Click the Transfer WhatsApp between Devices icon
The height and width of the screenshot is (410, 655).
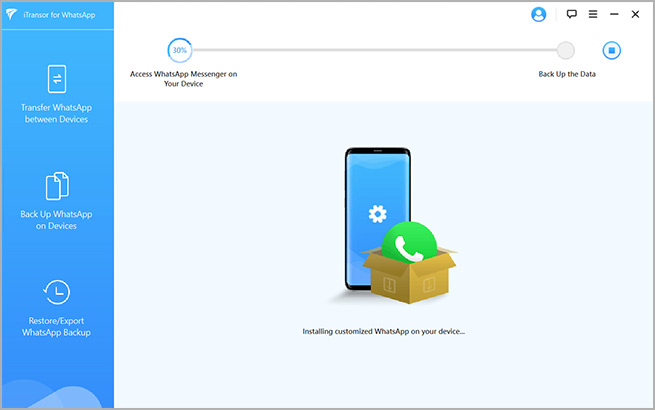coord(57,79)
